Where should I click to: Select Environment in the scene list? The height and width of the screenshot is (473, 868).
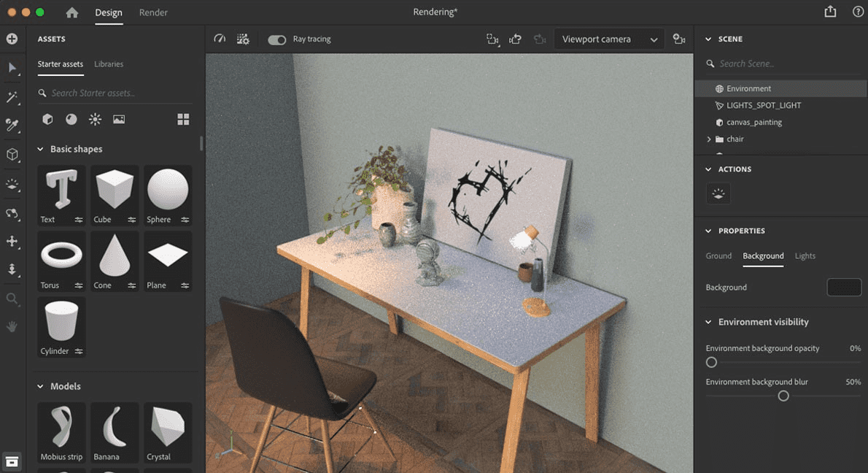click(x=781, y=88)
